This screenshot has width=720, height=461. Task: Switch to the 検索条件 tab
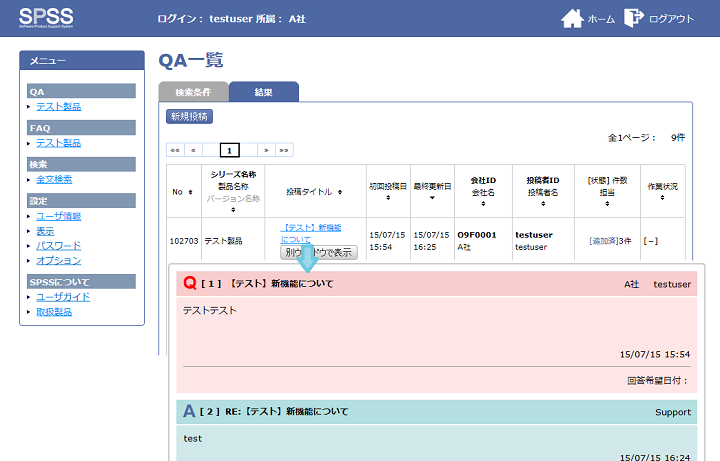pos(193,92)
